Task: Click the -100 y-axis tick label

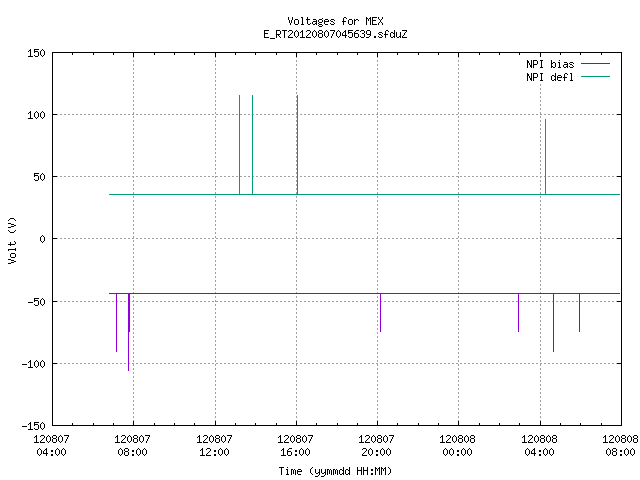Action: (x=33, y=364)
